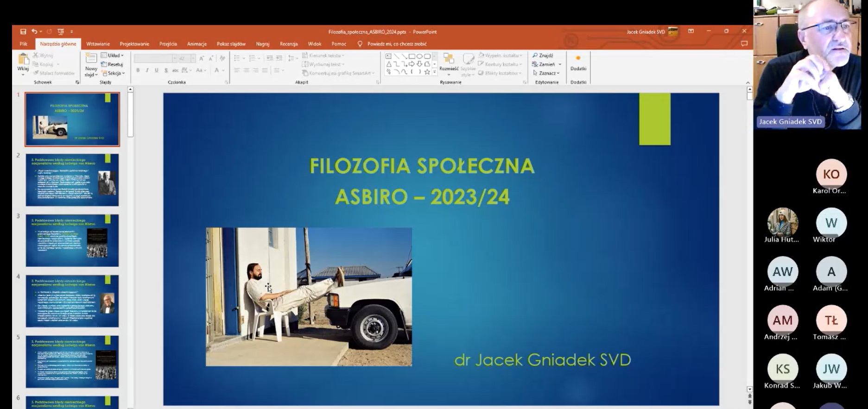Viewport: 868px width, 409px height.
Task: Apply text shadow formatting
Action: 166,70
